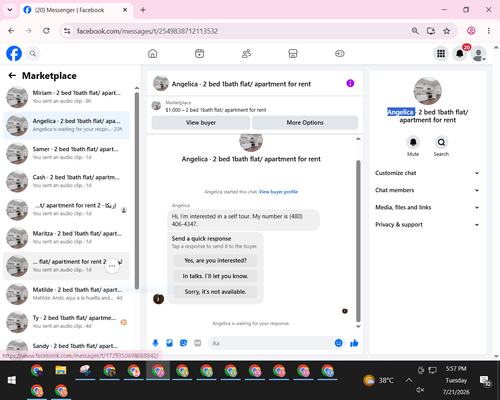Send quick reply Sorry, it's not available.
Image resolution: width=500 pixels, height=400 pixels.
coord(215,292)
